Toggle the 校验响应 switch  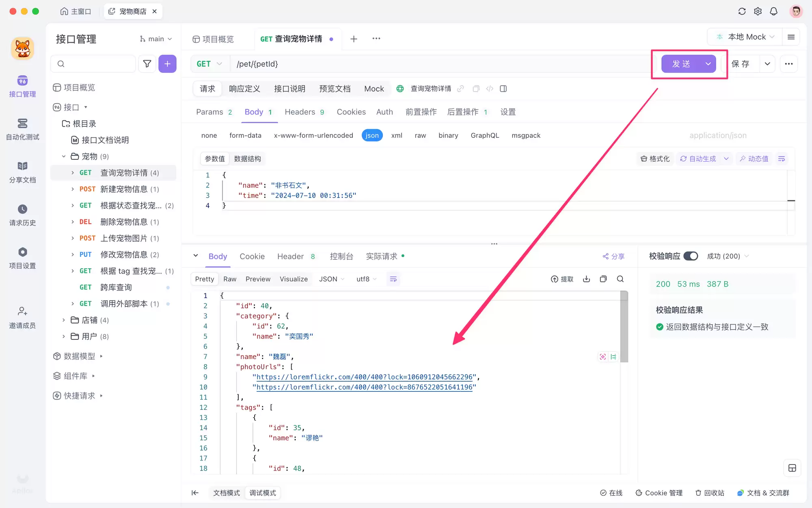[x=691, y=256]
